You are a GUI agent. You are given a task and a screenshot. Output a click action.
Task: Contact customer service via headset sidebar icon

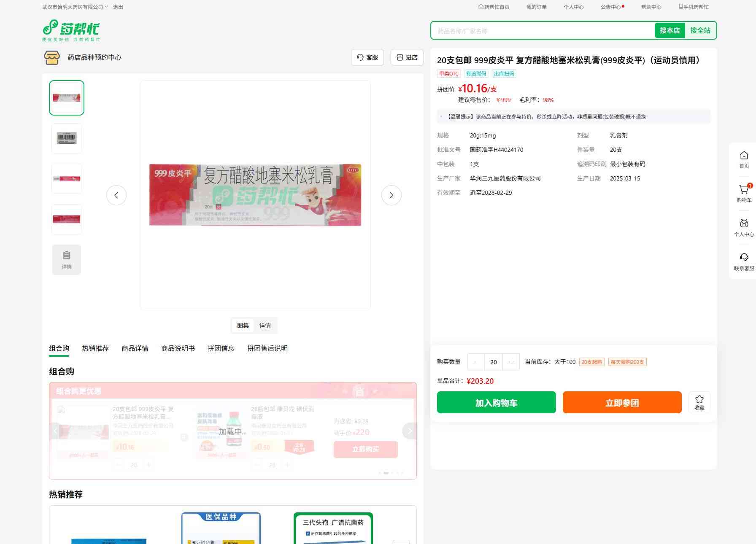pyautogui.click(x=744, y=261)
